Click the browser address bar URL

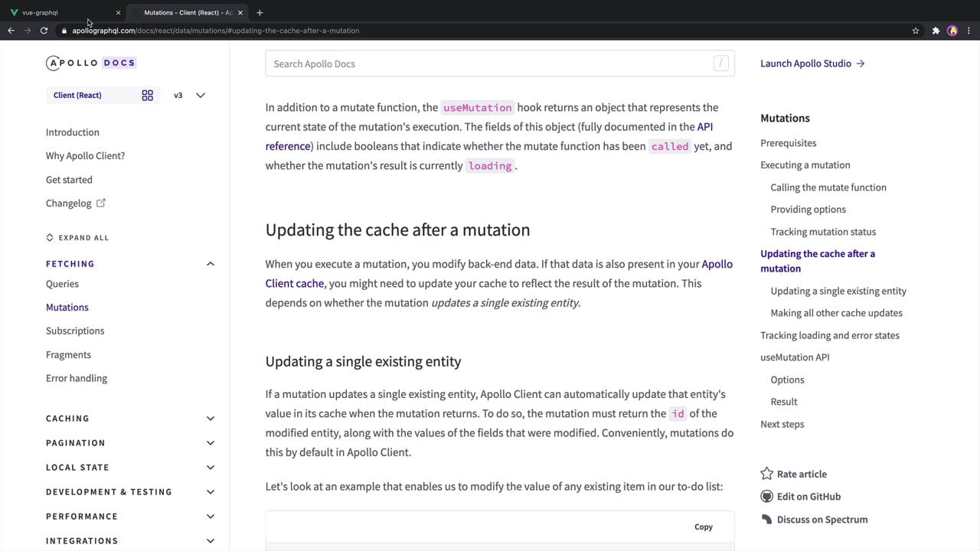point(216,31)
